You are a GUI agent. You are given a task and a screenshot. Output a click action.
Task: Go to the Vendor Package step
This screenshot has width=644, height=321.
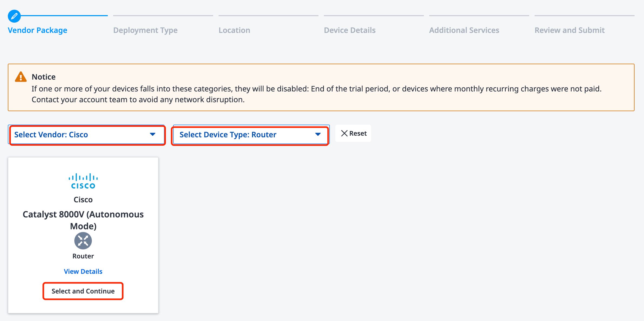tap(38, 30)
